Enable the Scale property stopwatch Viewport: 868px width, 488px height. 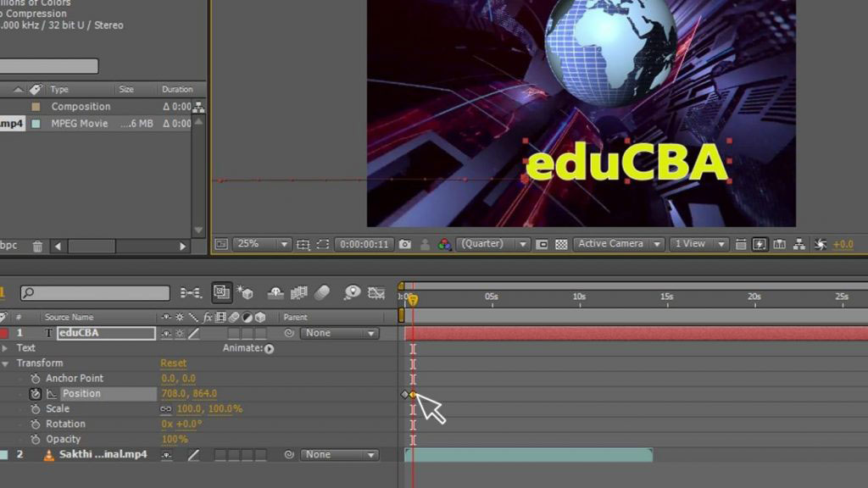(x=35, y=408)
